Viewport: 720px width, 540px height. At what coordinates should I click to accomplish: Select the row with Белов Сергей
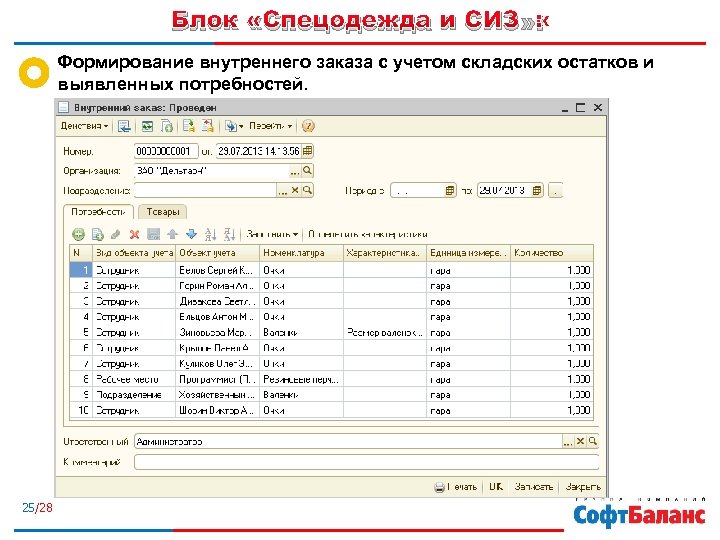(x=331, y=270)
